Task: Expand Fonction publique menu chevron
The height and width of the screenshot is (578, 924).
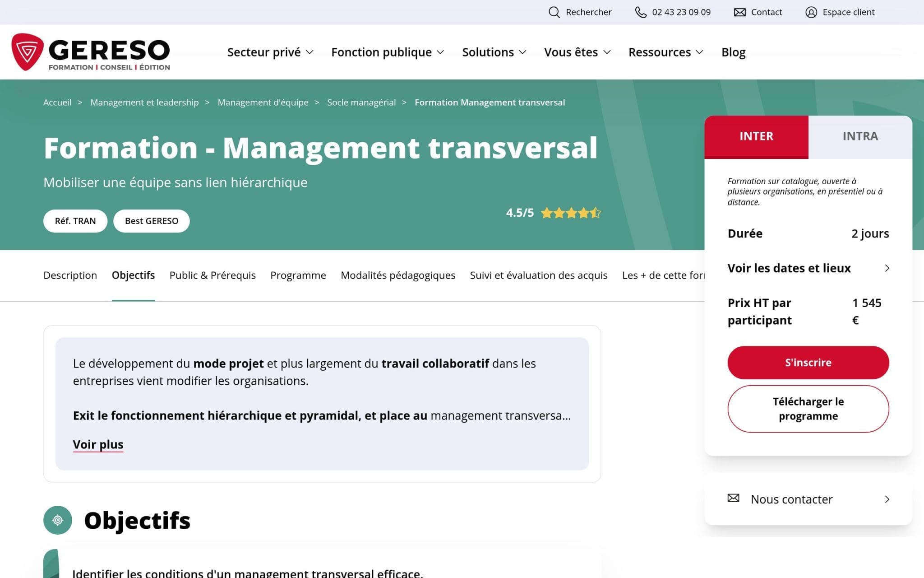Action: click(441, 52)
